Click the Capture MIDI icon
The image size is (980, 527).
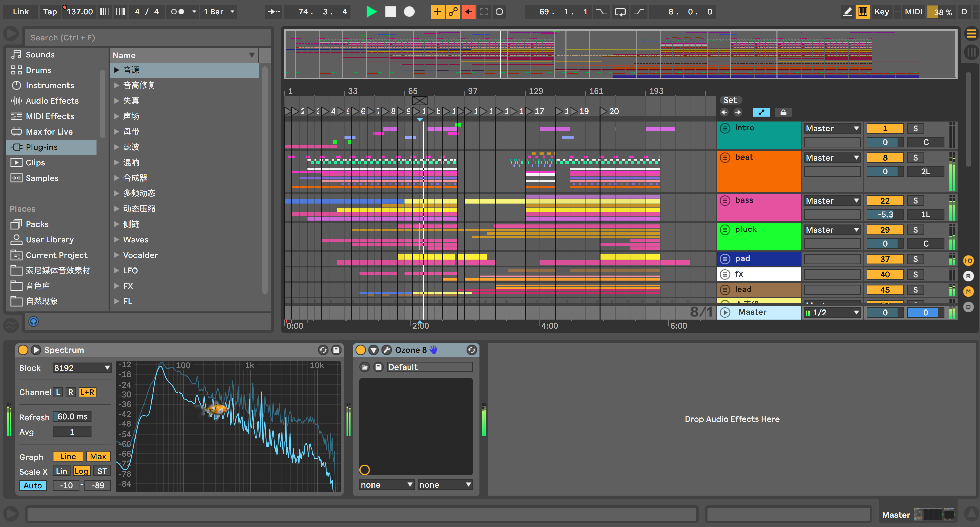pos(484,12)
